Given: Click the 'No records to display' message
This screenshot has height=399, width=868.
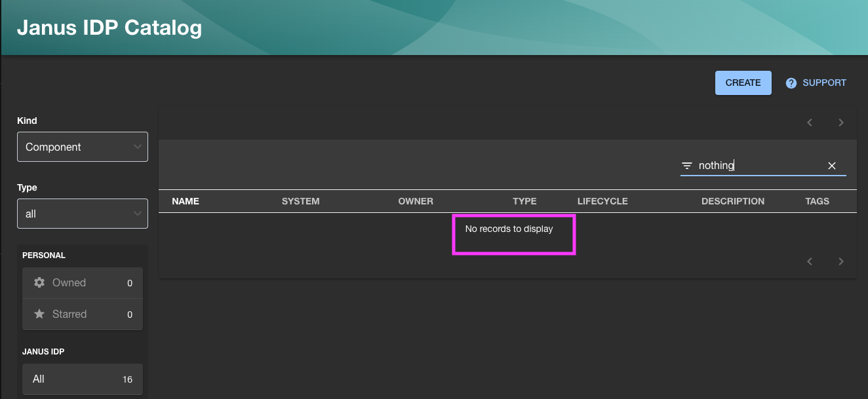Looking at the screenshot, I should tap(509, 229).
